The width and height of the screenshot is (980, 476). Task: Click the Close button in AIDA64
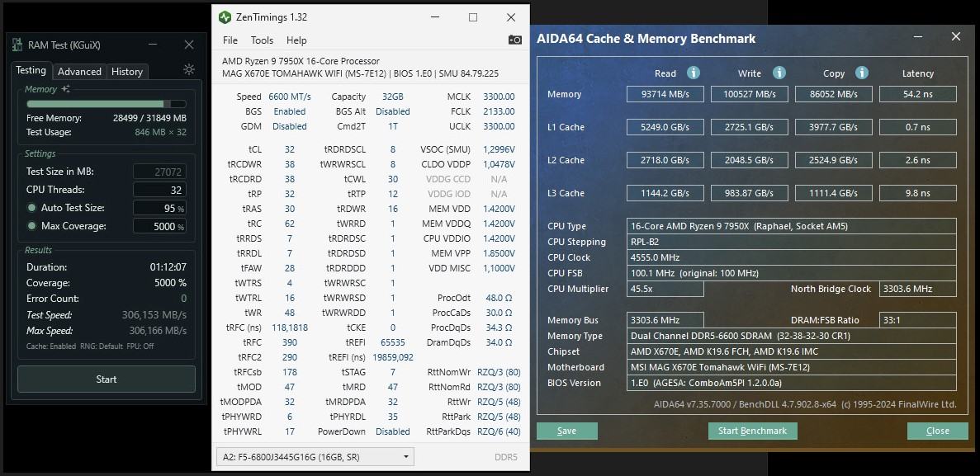point(938,431)
